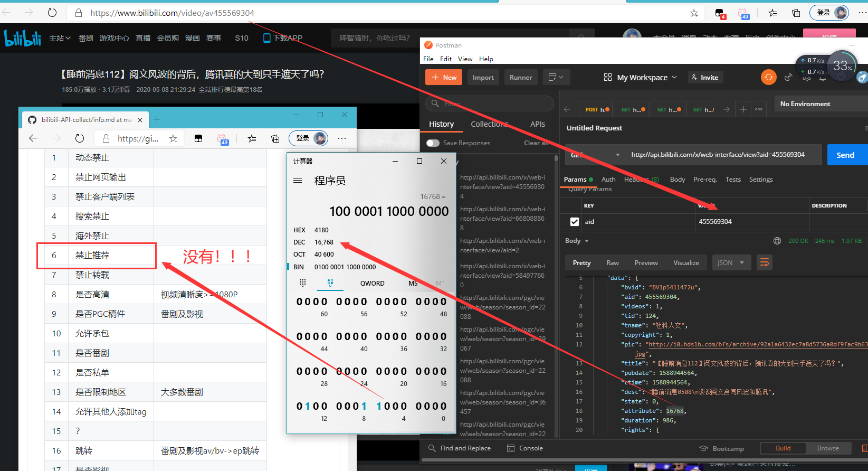868x471 pixels.
Task: Open the JSON format dropdown
Action: point(731,262)
